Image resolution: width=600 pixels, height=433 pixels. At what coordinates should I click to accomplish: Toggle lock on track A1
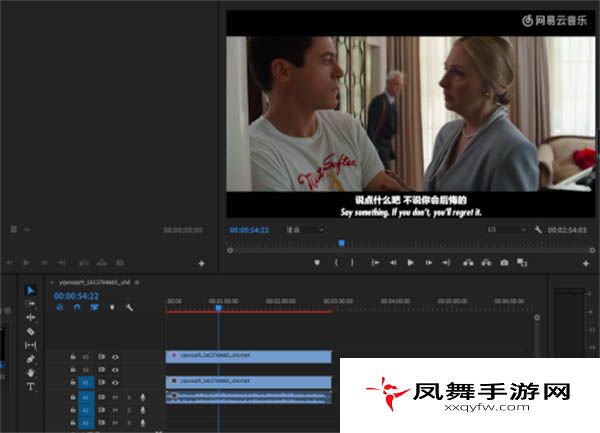(73, 397)
